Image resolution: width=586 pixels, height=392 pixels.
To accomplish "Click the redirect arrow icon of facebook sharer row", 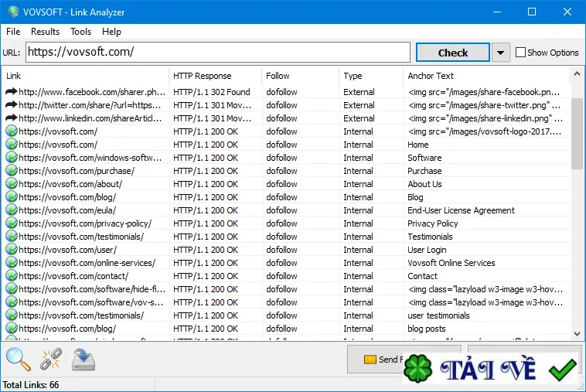I will coord(12,91).
